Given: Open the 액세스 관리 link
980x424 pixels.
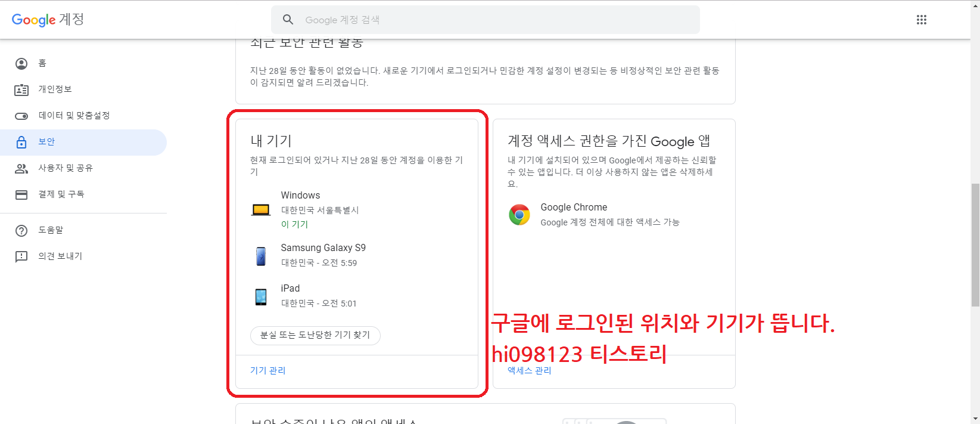Looking at the screenshot, I should (x=530, y=370).
